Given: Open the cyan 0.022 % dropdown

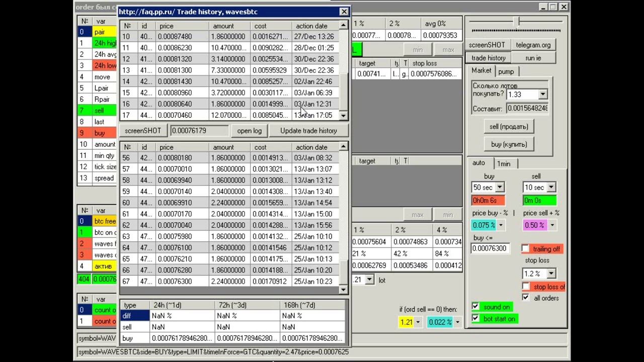Looking at the screenshot, I should pyautogui.click(x=457, y=322).
